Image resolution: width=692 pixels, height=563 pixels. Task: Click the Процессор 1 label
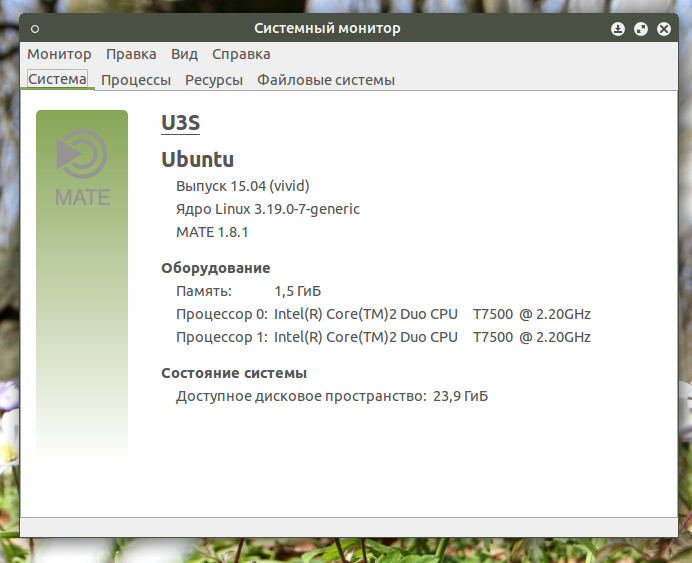pos(222,337)
